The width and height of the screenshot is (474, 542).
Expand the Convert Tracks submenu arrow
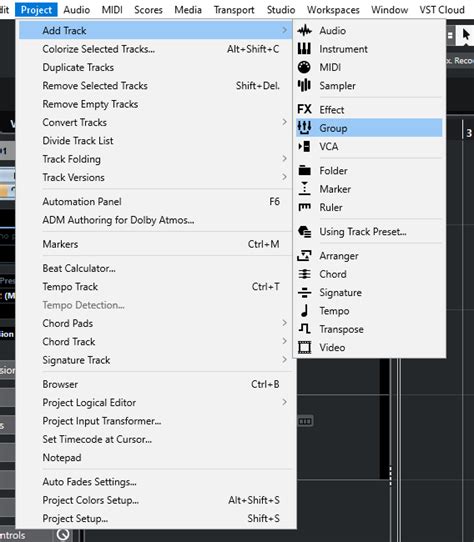coord(284,122)
